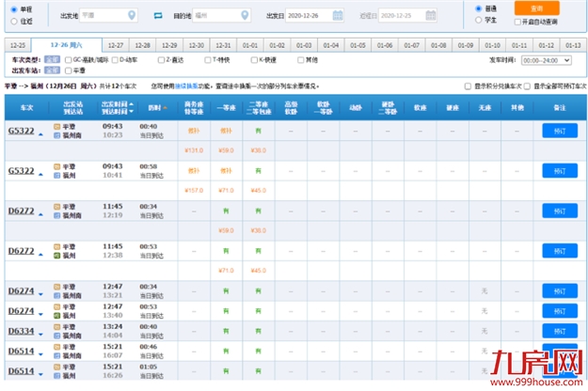Book the D6334 train
This screenshot has width=588, height=391.
click(560, 331)
